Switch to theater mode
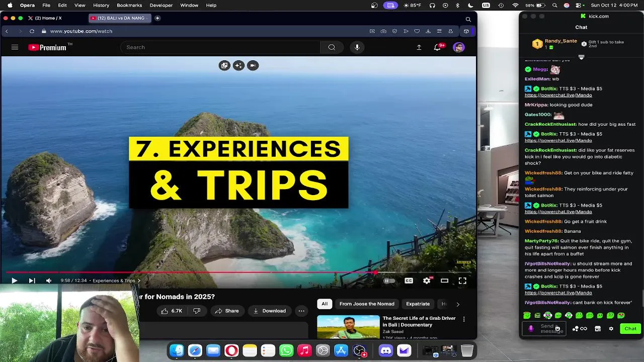 click(x=444, y=281)
